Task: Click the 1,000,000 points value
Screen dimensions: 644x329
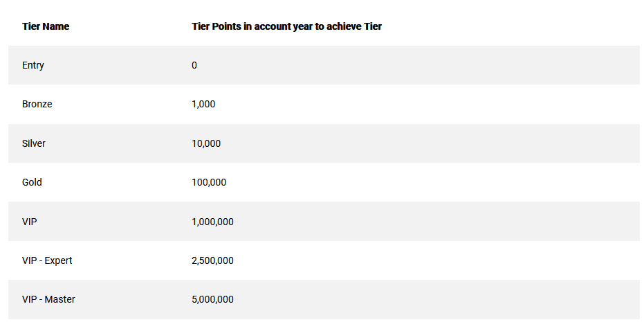Action: [x=213, y=222]
